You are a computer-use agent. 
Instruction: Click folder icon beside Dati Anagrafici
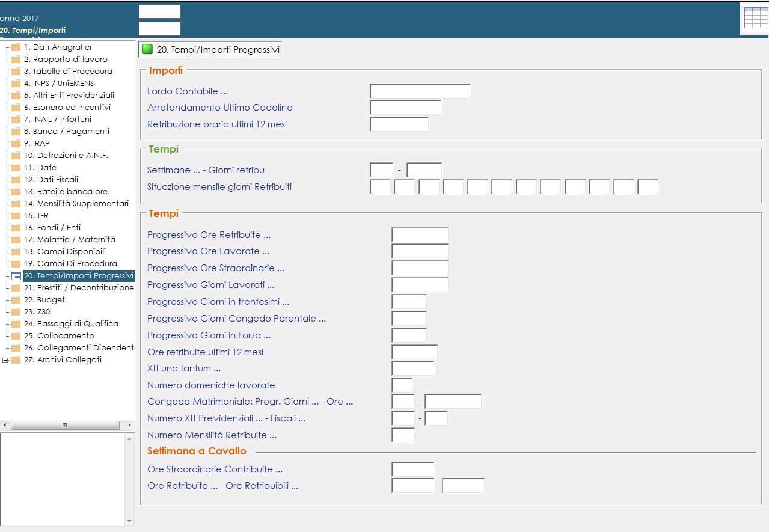[16, 47]
